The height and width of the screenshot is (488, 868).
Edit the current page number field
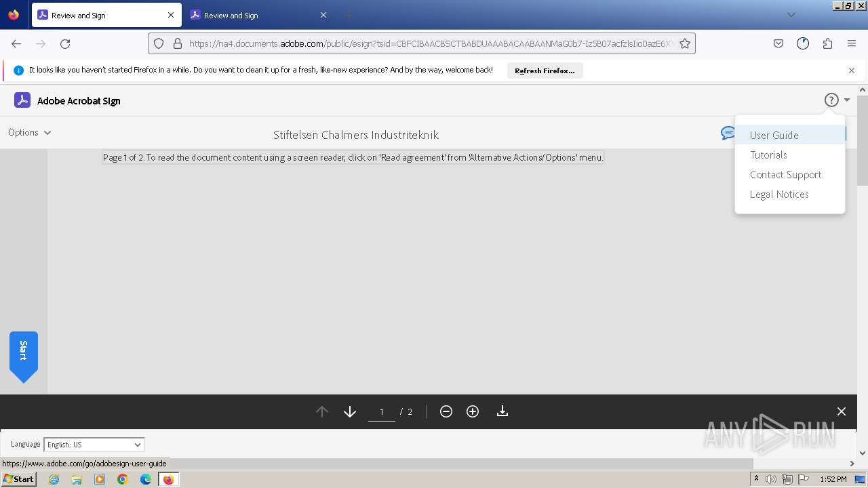pyautogui.click(x=382, y=412)
